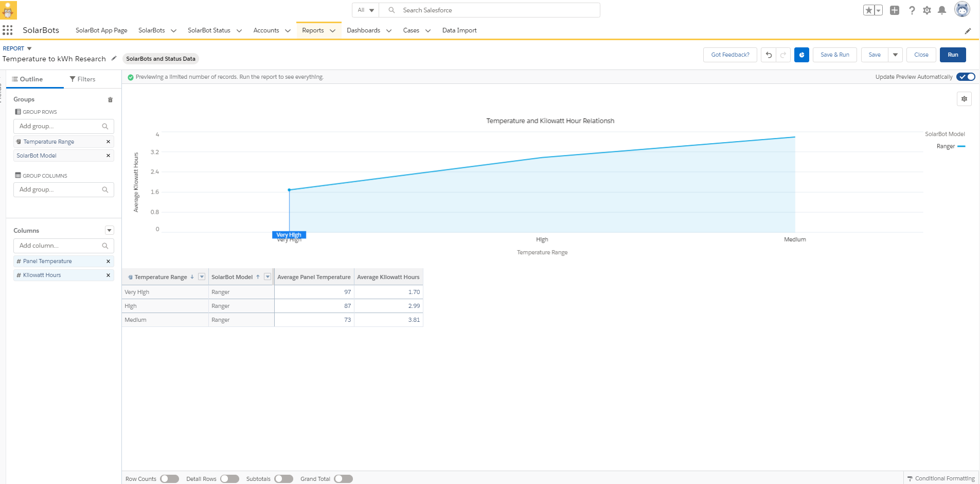The height and width of the screenshot is (484, 980).
Task: Open the global actions plus icon
Action: [895, 10]
